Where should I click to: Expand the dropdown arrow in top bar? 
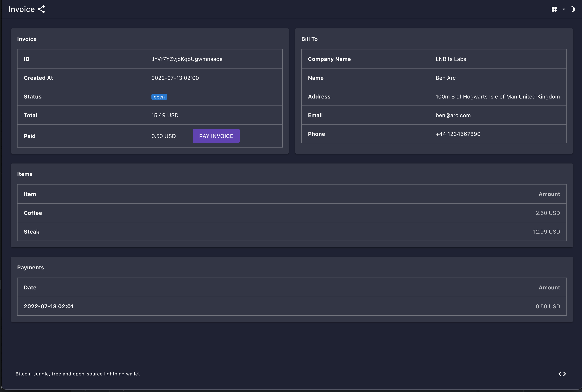(x=564, y=9)
